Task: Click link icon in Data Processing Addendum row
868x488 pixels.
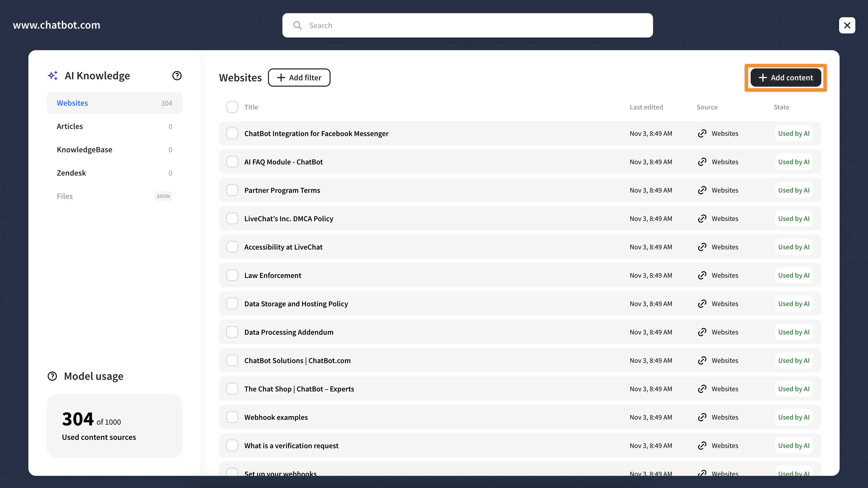Action: coord(702,332)
